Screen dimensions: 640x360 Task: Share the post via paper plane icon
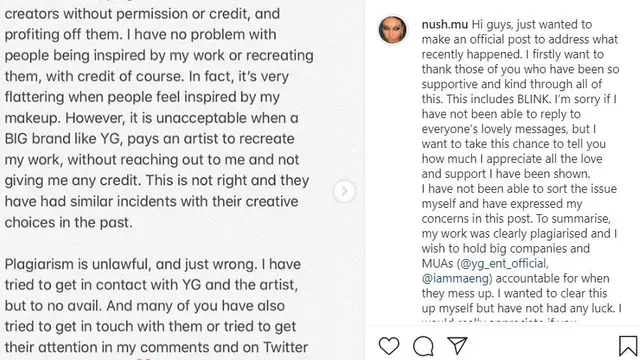457,346
